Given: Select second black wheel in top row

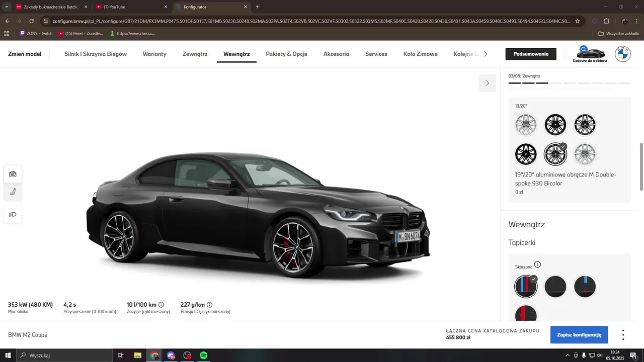Looking at the screenshot, I should click(555, 125).
